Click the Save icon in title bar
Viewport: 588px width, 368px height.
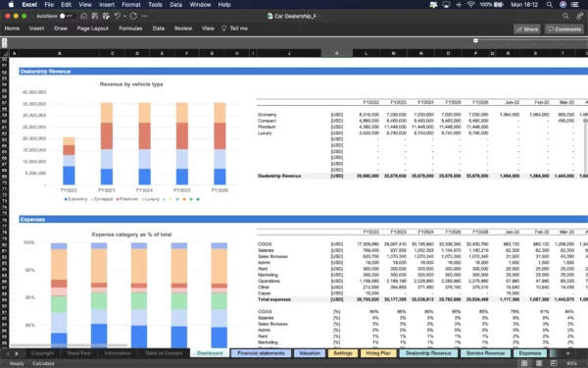tap(95, 16)
